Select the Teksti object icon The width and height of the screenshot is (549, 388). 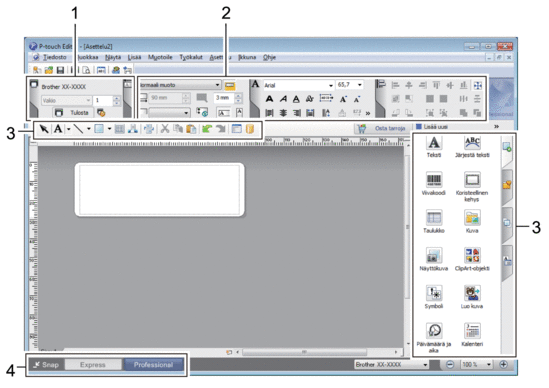434,143
